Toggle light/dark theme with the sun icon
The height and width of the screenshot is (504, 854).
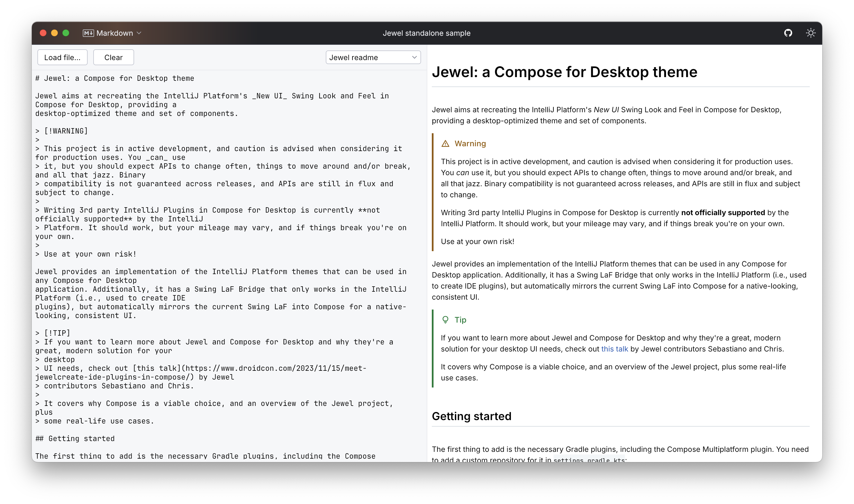pyautogui.click(x=811, y=33)
